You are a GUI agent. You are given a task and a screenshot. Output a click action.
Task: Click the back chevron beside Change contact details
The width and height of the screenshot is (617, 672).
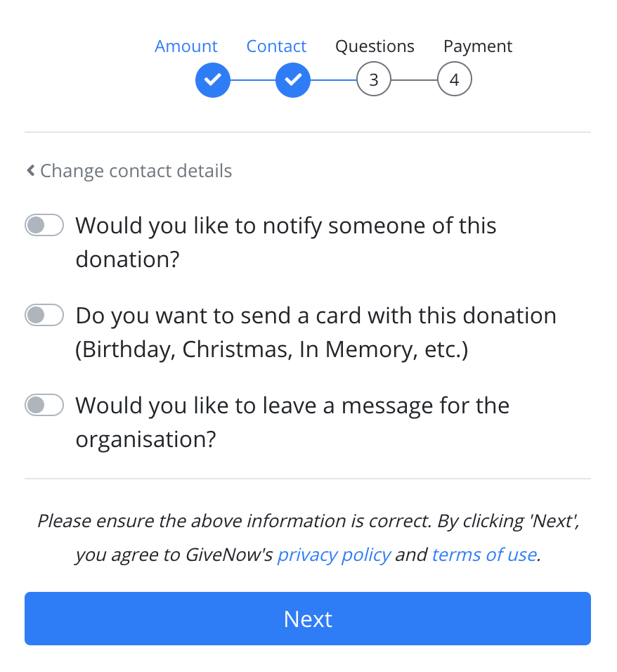point(30,170)
